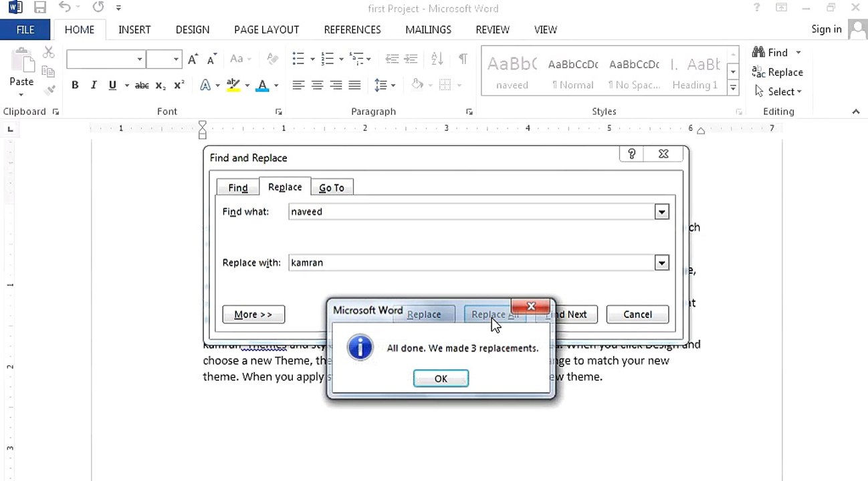868x481 pixels.
Task: Click the Redo/Repeat icon
Action: coord(98,8)
